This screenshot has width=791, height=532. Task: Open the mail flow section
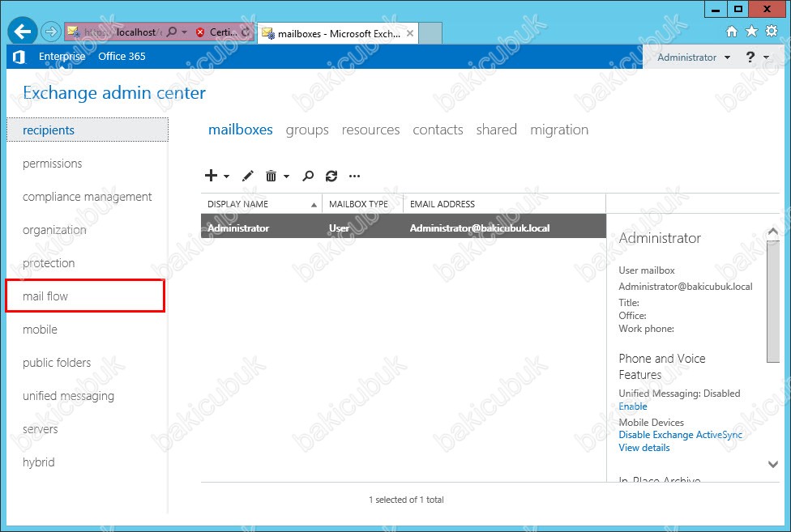point(45,296)
